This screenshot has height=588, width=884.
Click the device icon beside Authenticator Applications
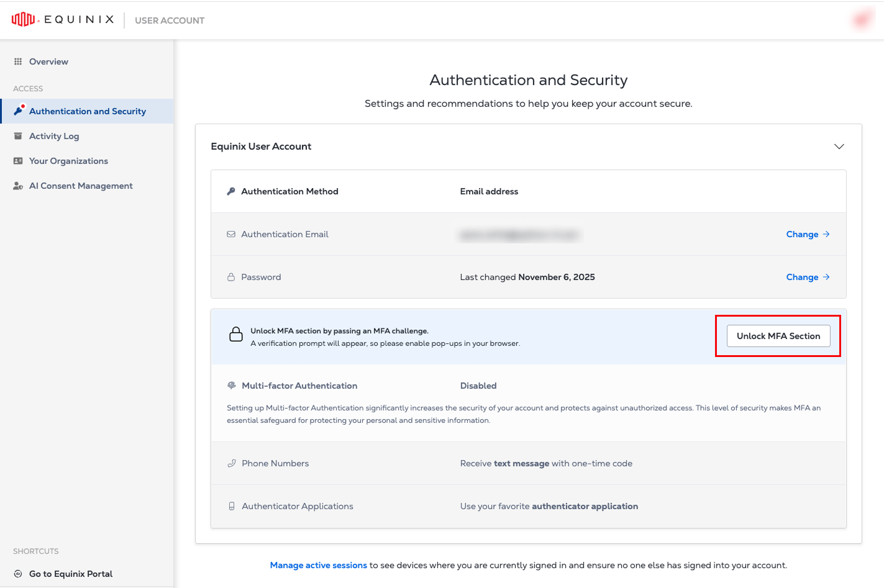[232, 506]
